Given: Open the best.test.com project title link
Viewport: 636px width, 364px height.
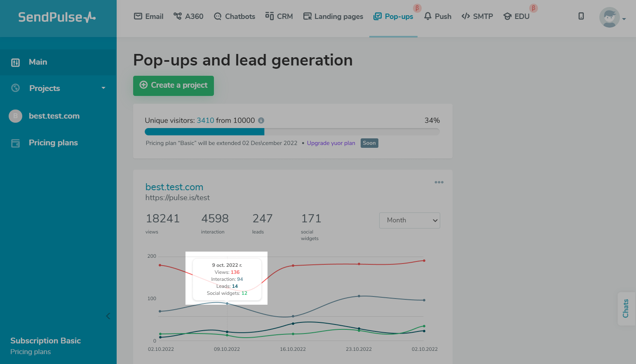Looking at the screenshot, I should [x=174, y=187].
